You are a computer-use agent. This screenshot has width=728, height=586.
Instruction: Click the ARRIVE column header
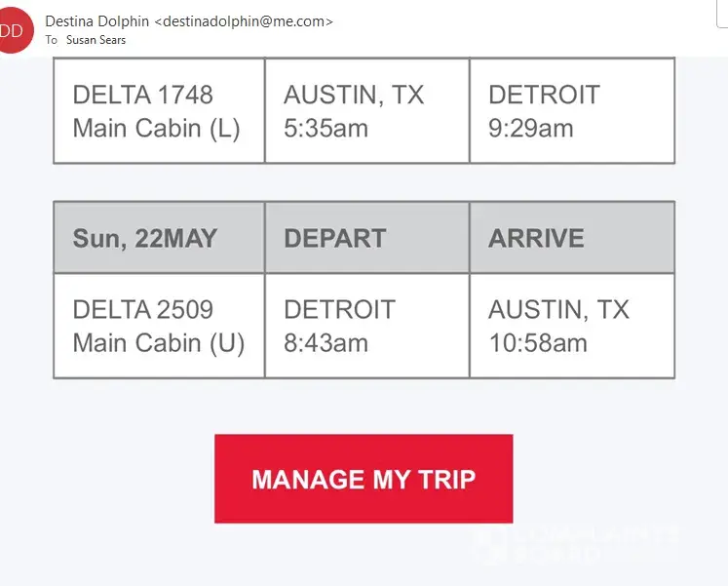(x=536, y=239)
